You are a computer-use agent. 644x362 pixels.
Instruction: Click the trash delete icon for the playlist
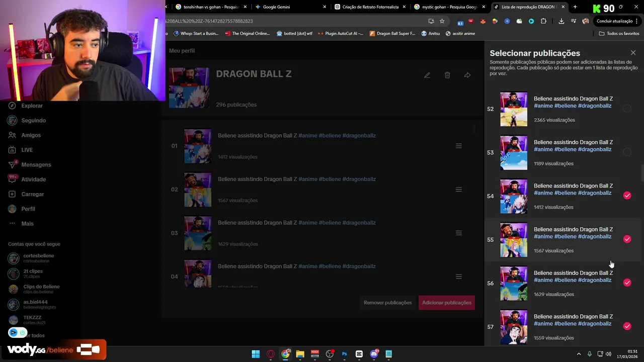coord(447,75)
